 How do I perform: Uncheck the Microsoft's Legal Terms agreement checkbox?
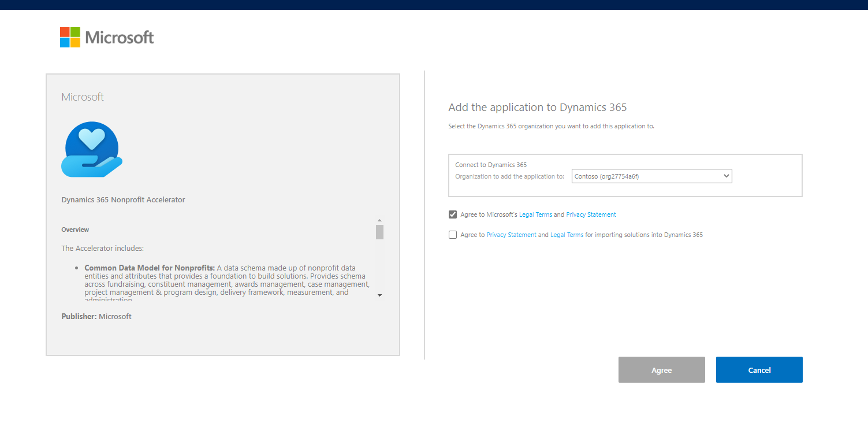pos(453,214)
